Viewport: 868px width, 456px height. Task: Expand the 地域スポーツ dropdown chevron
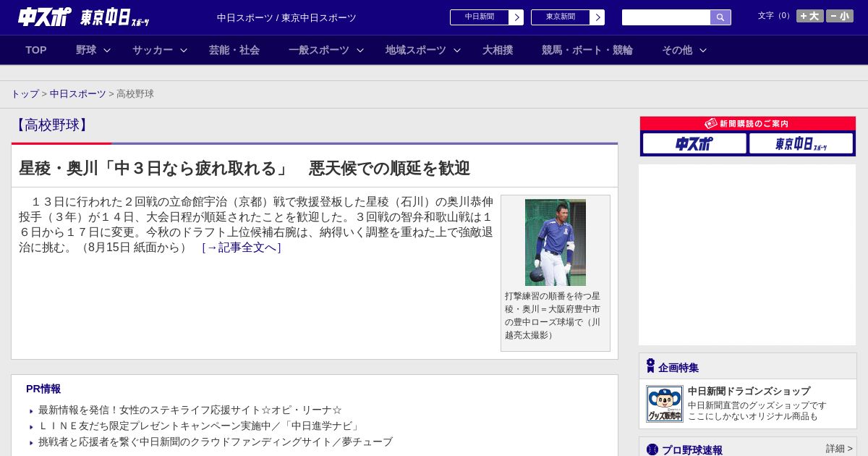pyautogui.click(x=457, y=51)
